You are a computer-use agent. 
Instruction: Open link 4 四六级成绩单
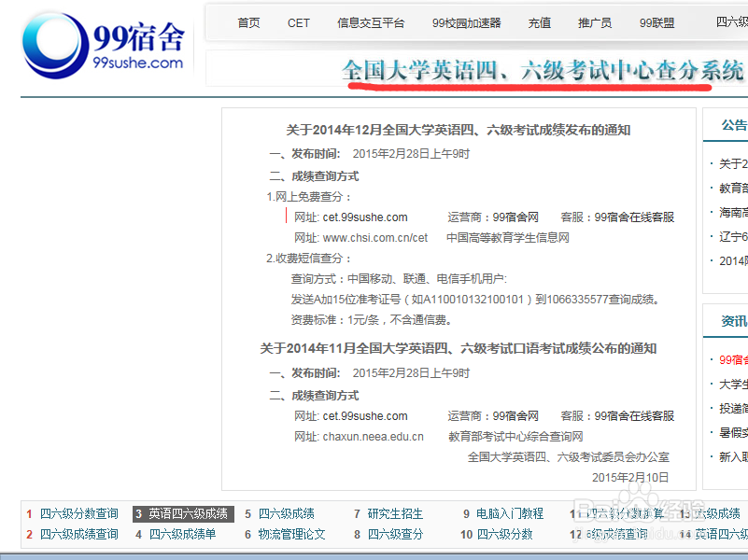(182, 534)
